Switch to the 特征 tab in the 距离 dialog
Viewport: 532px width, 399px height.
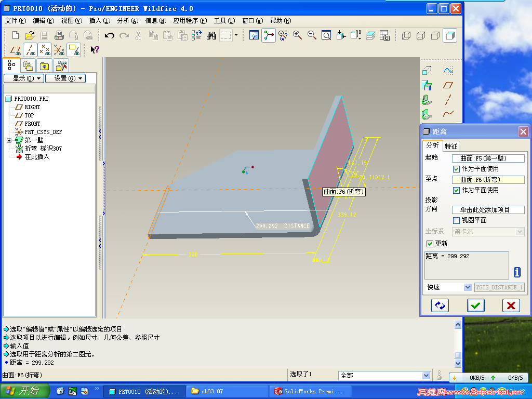[451, 146]
